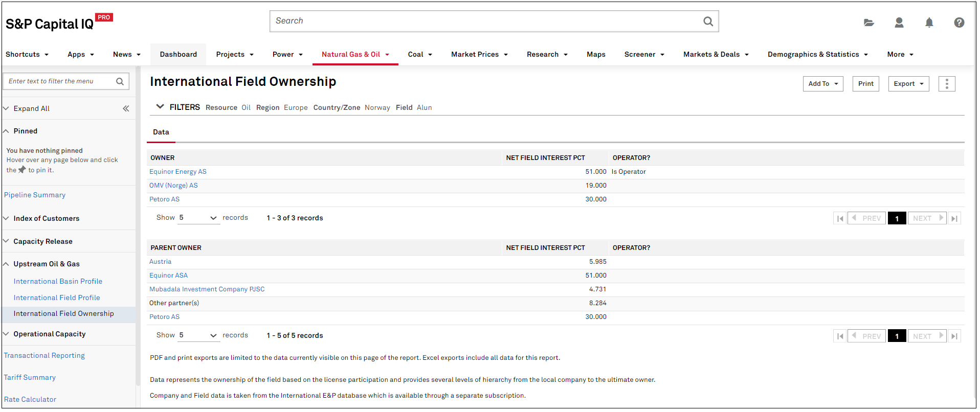980x412 pixels.
Task: Click PREV in Parent Owner table pagination
Action: tap(866, 336)
